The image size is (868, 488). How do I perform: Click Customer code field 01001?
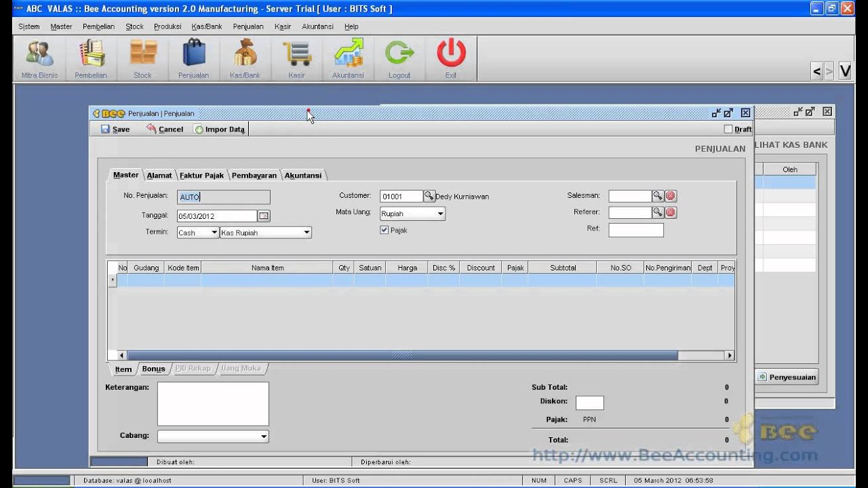click(401, 197)
